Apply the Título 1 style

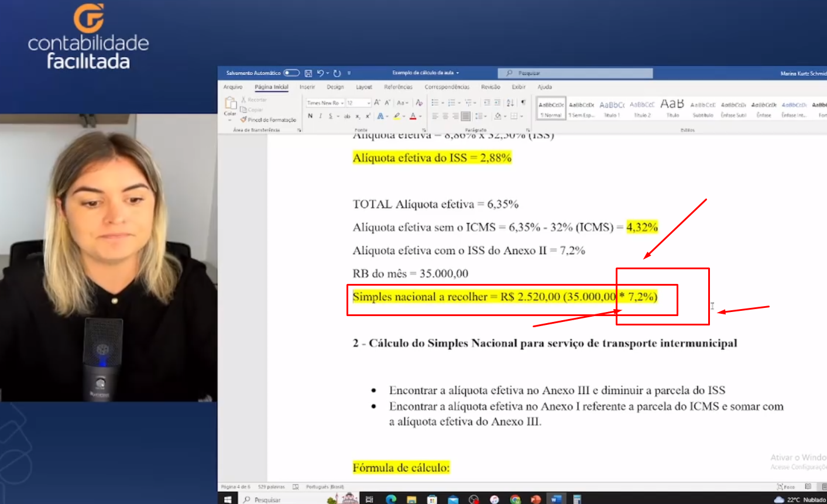[612, 108]
